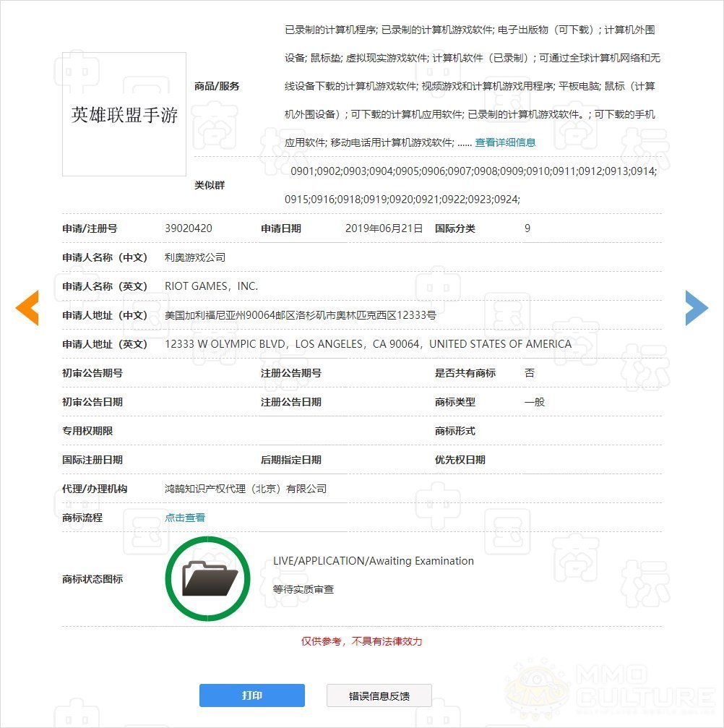The height and width of the screenshot is (728, 724).
Task: Click the Chinese applicant address text
Action: click(301, 315)
